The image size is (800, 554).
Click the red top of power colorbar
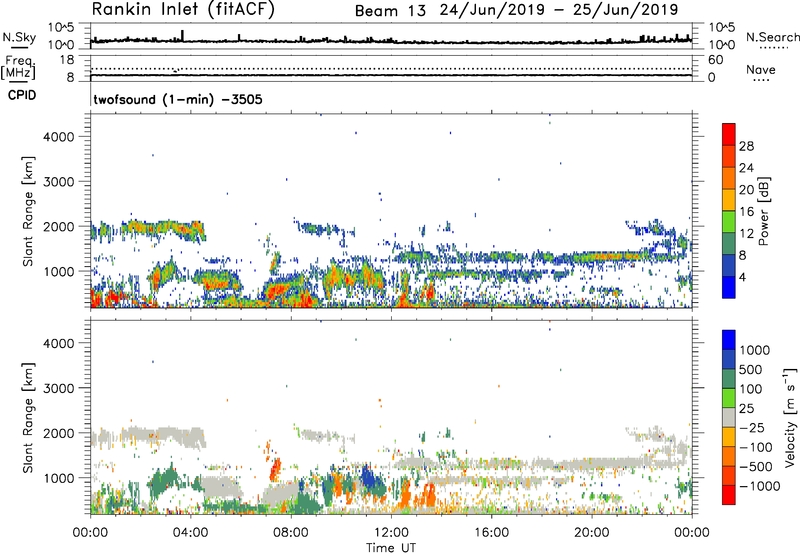729,134
